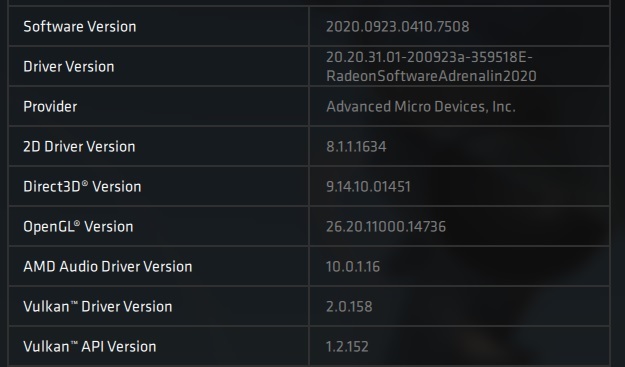Click the Software Version label
The width and height of the screenshot is (625, 367).
coord(80,27)
